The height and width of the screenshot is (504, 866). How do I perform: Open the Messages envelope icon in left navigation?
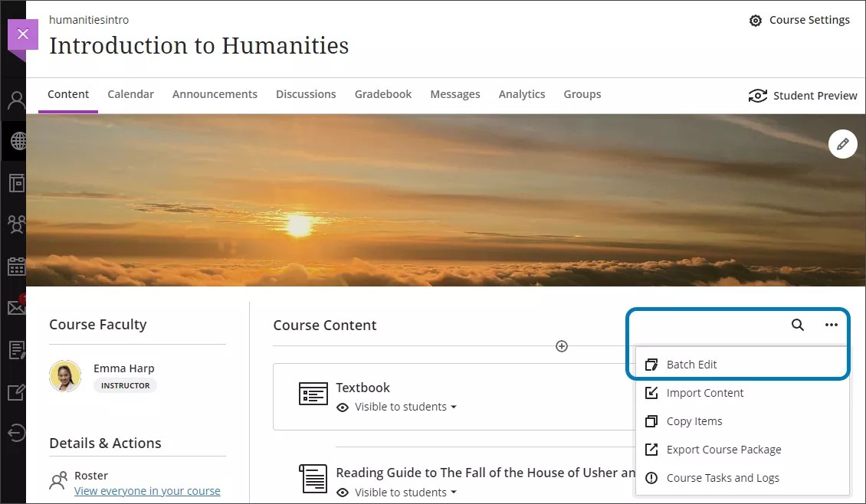coord(16,307)
